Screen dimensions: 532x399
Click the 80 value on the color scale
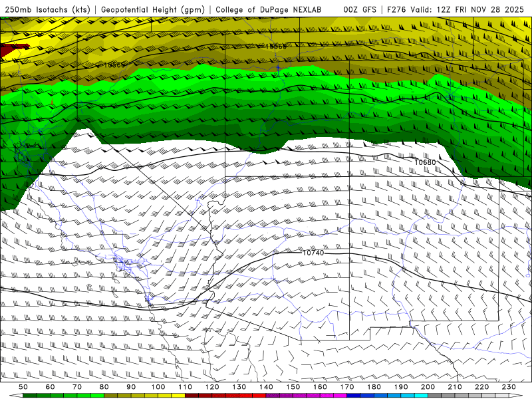click(104, 387)
